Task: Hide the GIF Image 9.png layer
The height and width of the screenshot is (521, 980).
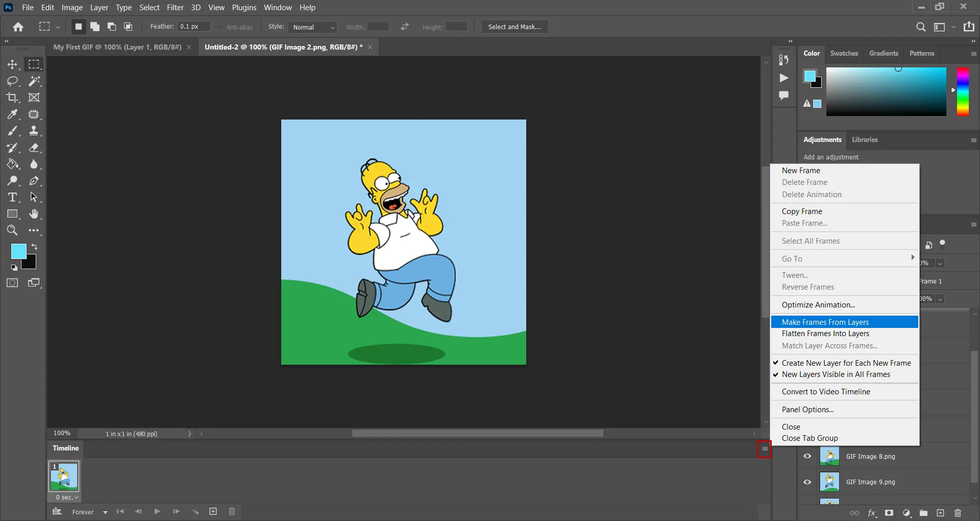Action: pyautogui.click(x=807, y=482)
